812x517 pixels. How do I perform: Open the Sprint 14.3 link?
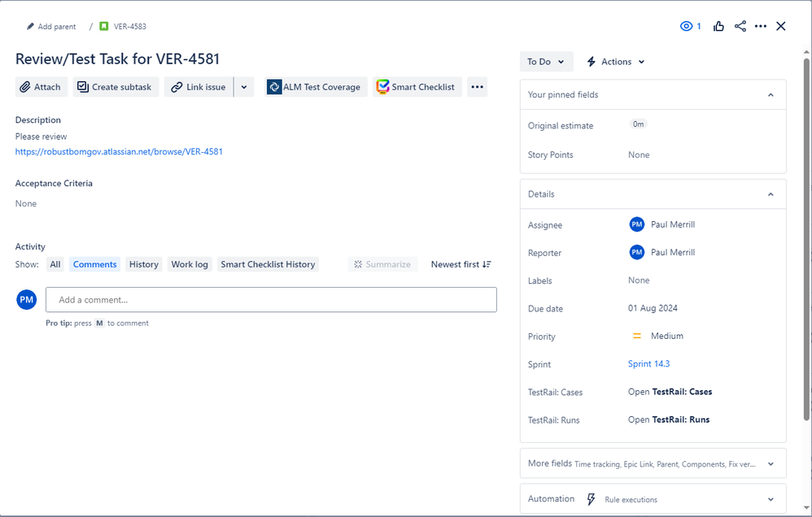pyautogui.click(x=649, y=364)
